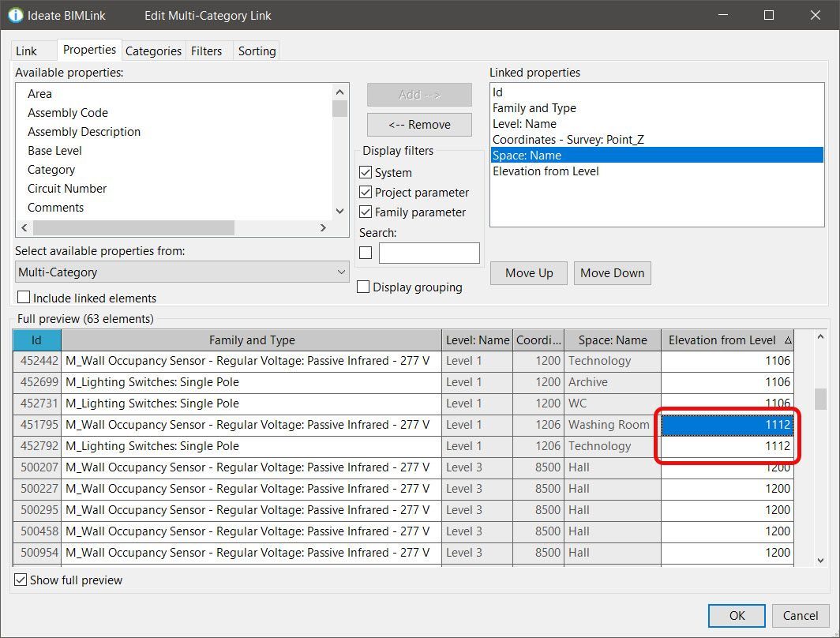The image size is (840, 638).
Task: Enable Display grouping checkbox
Action: [363, 287]
